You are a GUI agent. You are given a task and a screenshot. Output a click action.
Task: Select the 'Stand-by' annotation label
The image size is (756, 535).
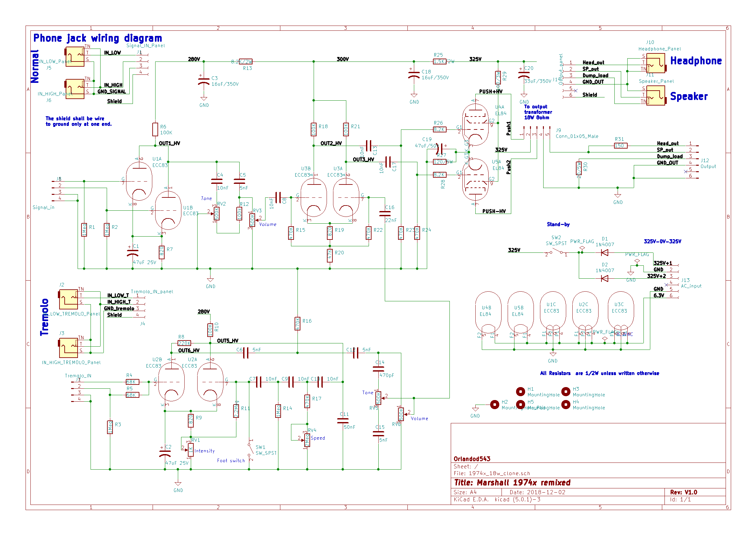[x=558, y=225]
